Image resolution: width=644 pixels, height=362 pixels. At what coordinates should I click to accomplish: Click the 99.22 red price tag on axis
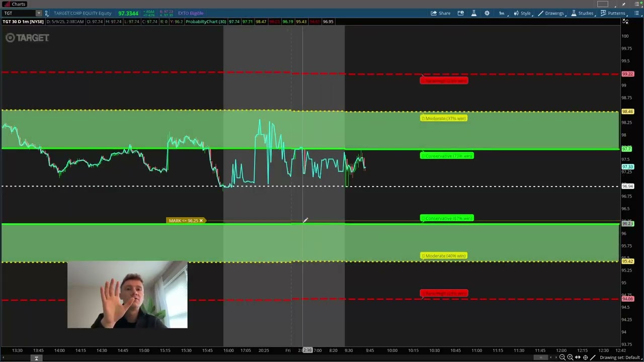point(627,74)
